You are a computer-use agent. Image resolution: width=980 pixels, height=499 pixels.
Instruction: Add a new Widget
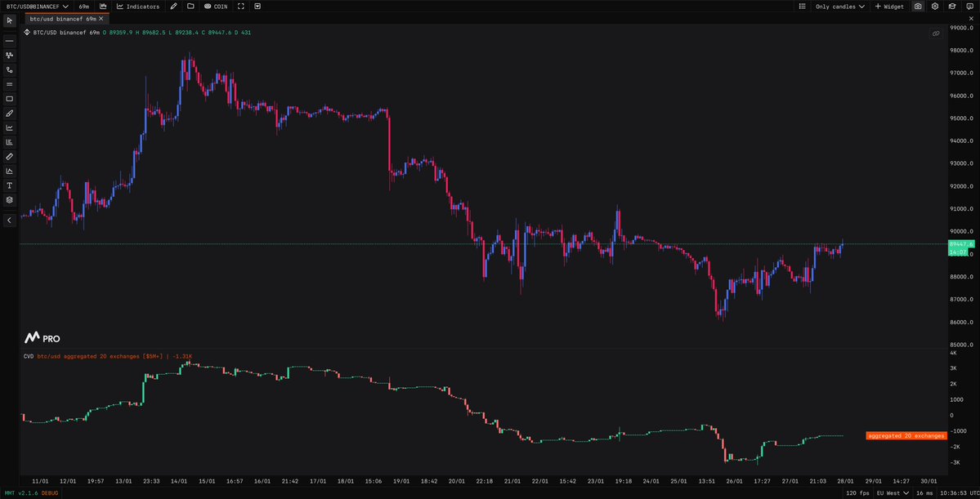888,7
